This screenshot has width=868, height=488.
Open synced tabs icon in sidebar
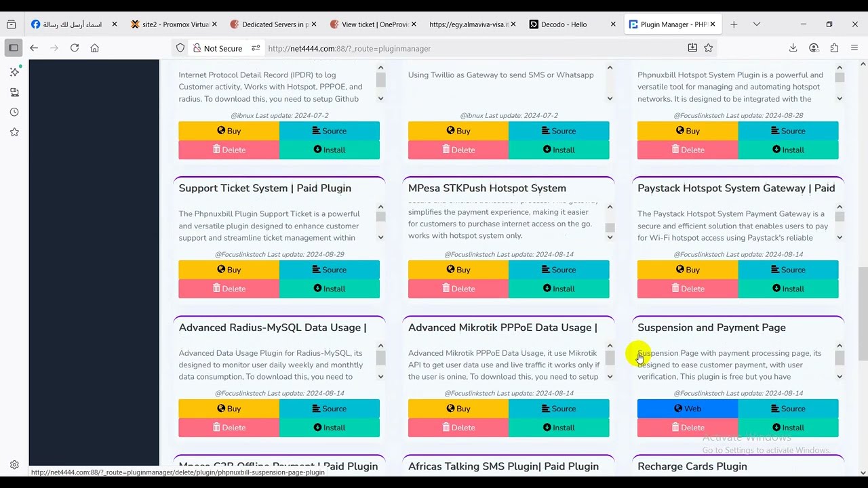(x=14, y=92)
